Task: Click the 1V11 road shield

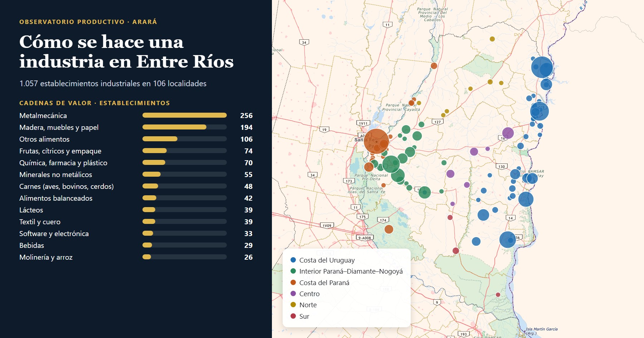Action: click(x=363, y=123)
